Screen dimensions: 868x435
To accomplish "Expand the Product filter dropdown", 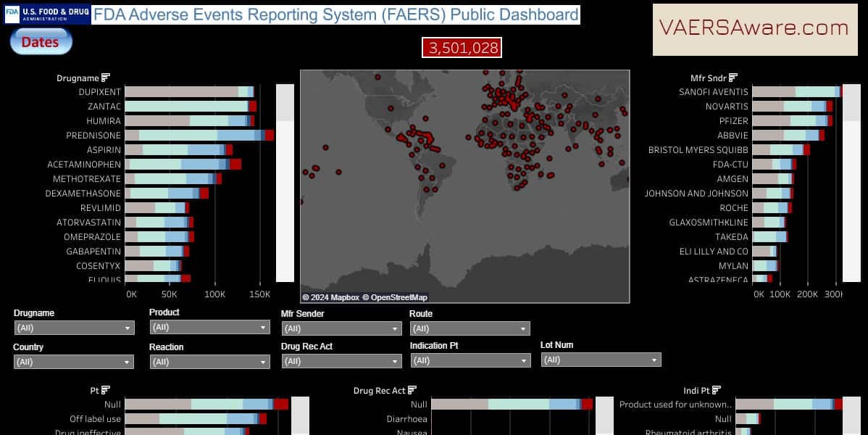I will (210, 328).
